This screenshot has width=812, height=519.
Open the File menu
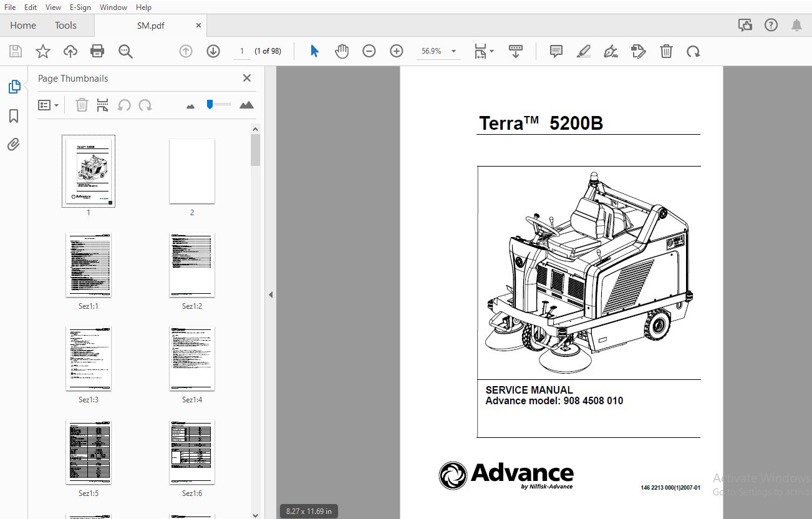(10, 7)
